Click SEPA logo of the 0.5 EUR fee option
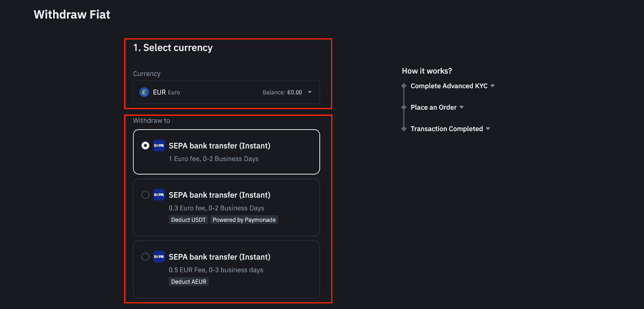This screenshot has height=309, width=644. pyautogui.click(x=159, y=257)
